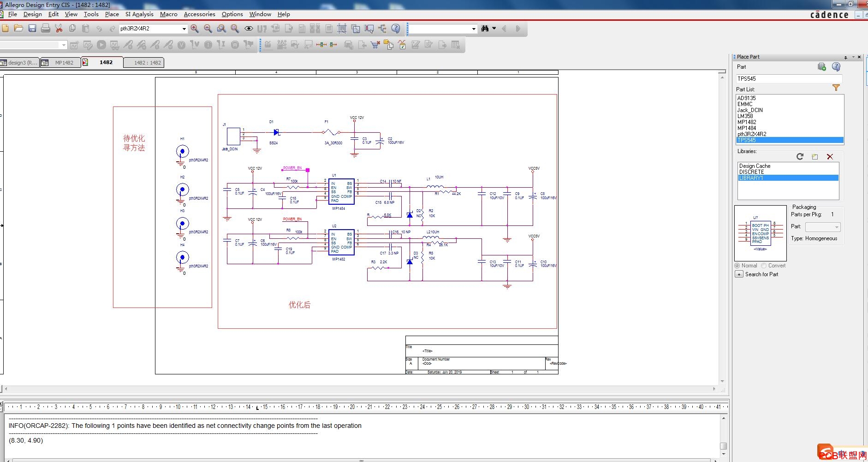This screenshot has height=462, width=868.
Task: Open the SI Analysis menu
Action: click(139, 14)
